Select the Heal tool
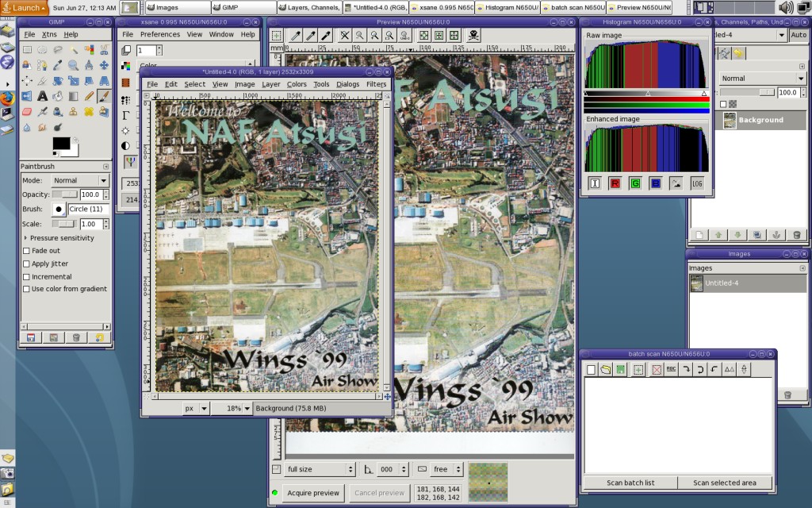The width and height of the screenshot is (812, 508). click(x=89, y=111)
